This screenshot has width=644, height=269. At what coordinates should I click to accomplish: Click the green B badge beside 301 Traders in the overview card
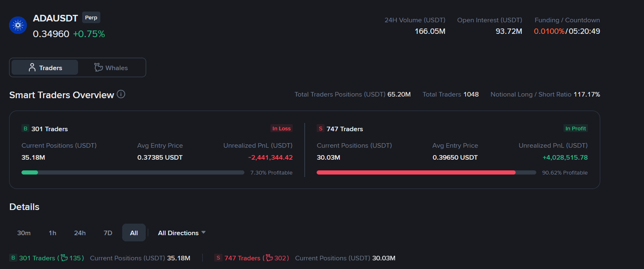pos(25,129)
